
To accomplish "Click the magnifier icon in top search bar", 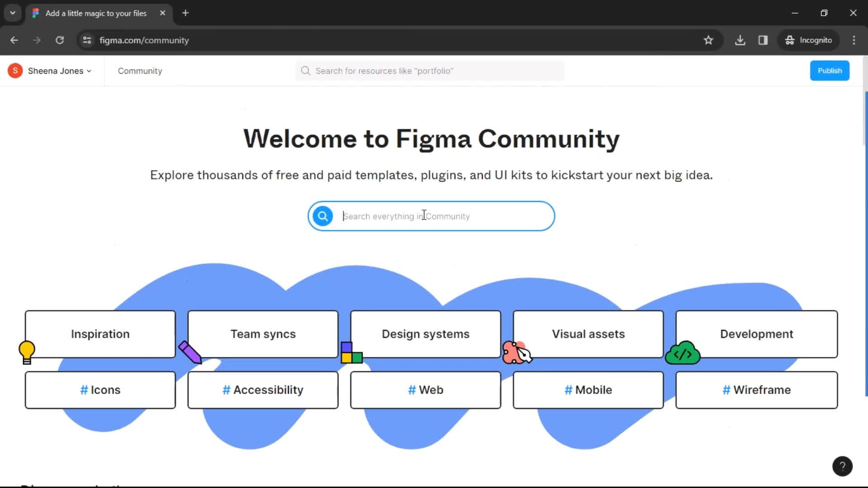I will [x=306, y=71].
